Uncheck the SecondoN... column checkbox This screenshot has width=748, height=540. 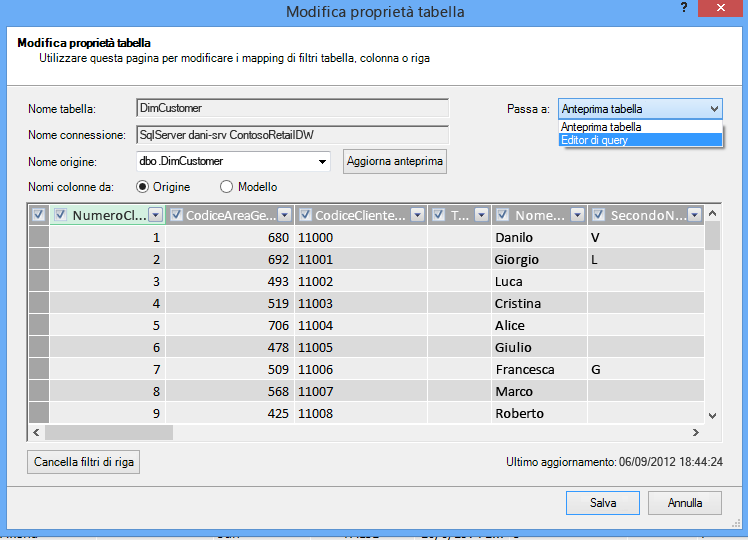click(599, 215)
